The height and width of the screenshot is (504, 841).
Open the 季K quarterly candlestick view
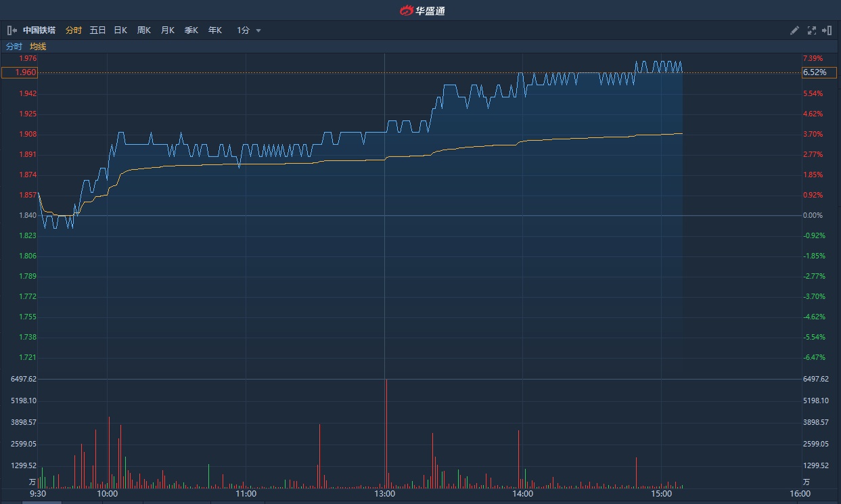pos(191,30)
